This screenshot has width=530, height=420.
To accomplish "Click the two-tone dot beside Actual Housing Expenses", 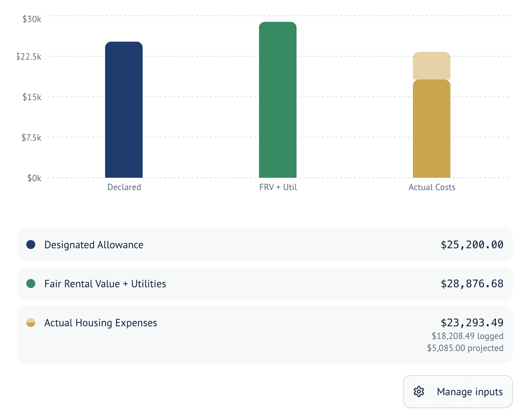I will pos(31,322).
